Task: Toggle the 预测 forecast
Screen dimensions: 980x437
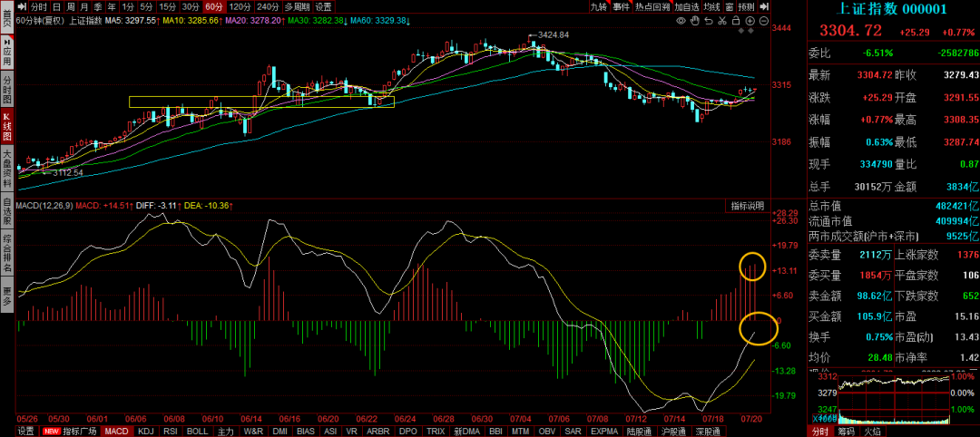Action: click(746, 7)
